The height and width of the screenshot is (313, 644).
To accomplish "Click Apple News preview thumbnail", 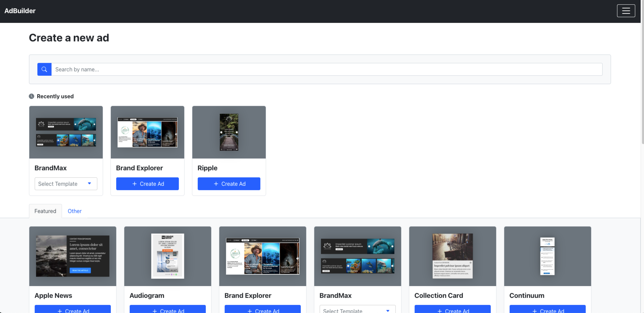I will [72, 256].
